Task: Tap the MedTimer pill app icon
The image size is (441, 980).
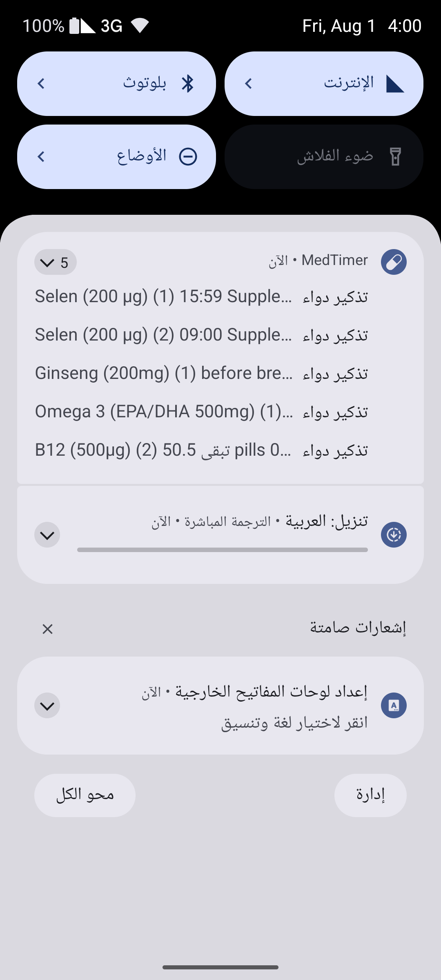Action: pos(394,262)
